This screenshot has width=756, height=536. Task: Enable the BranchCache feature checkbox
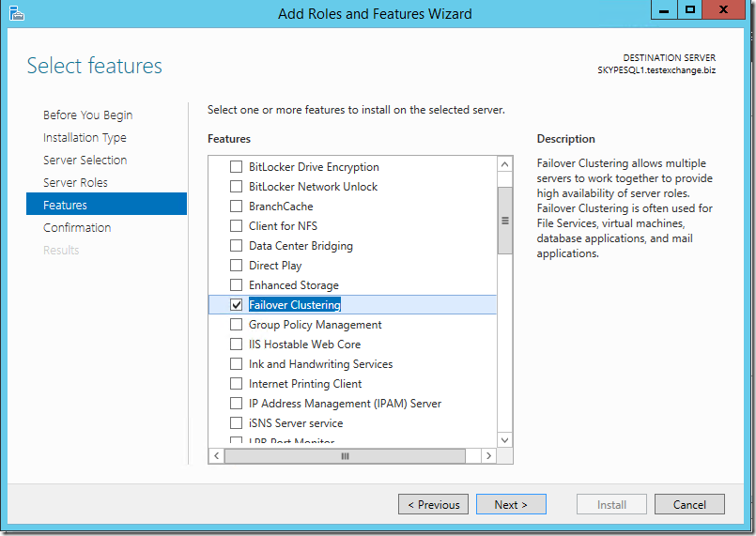(237, 207)
